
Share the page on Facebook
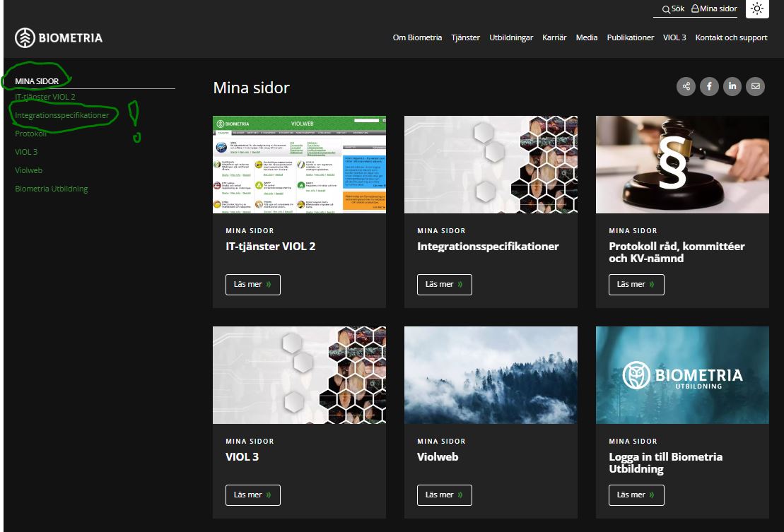[709, 86]
